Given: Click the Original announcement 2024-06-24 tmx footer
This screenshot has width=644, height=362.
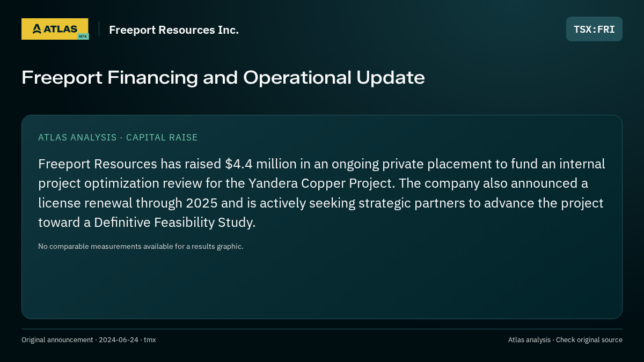Looking at the screenshot, I should (89, 339).
